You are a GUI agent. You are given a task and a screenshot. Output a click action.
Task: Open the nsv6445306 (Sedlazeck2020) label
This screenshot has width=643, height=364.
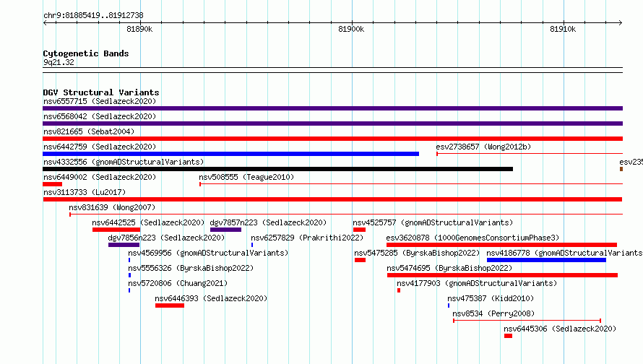tap(560, 329)
